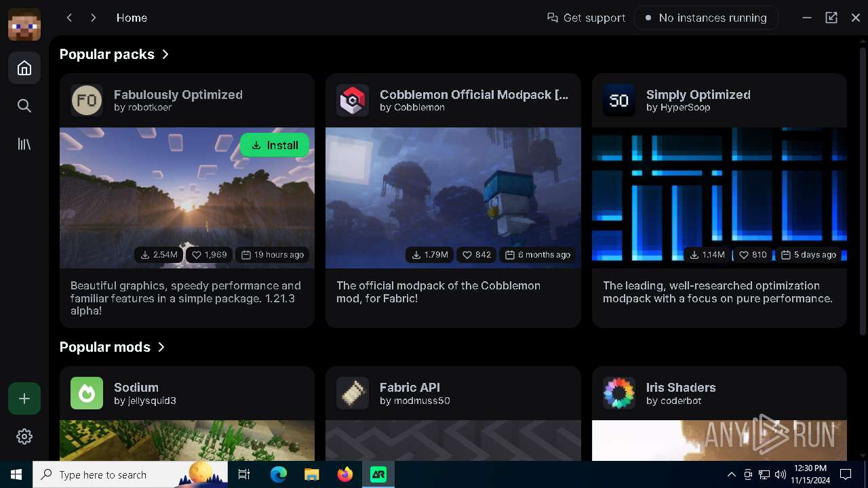Image resolution: width=868 pixels, height=488 pixels.
Task: Navigate back with left arrow
Action: click(69, 18)
